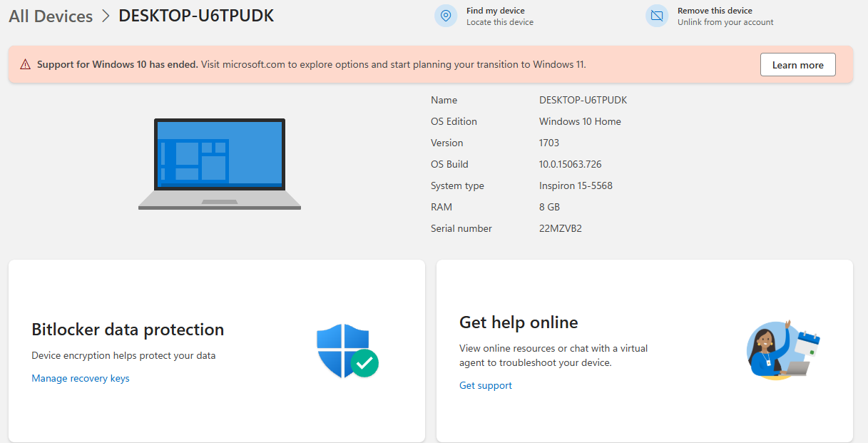Click the warning triangle icon in the banner

25,65
